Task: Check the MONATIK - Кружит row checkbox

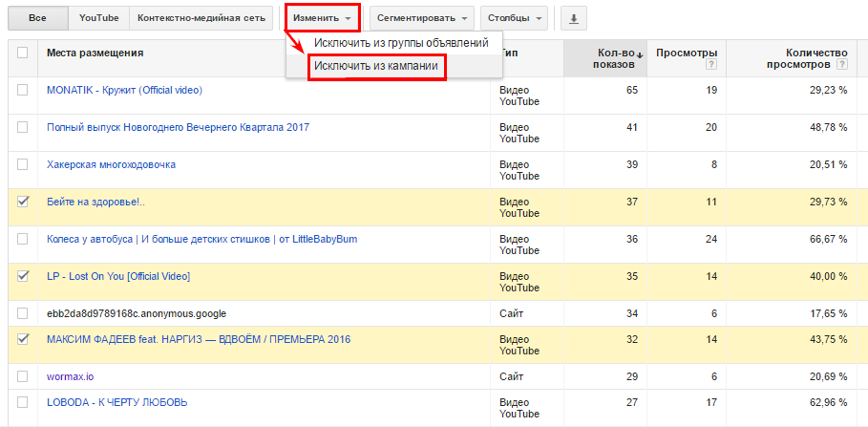Action: click(x=23, y=91)
